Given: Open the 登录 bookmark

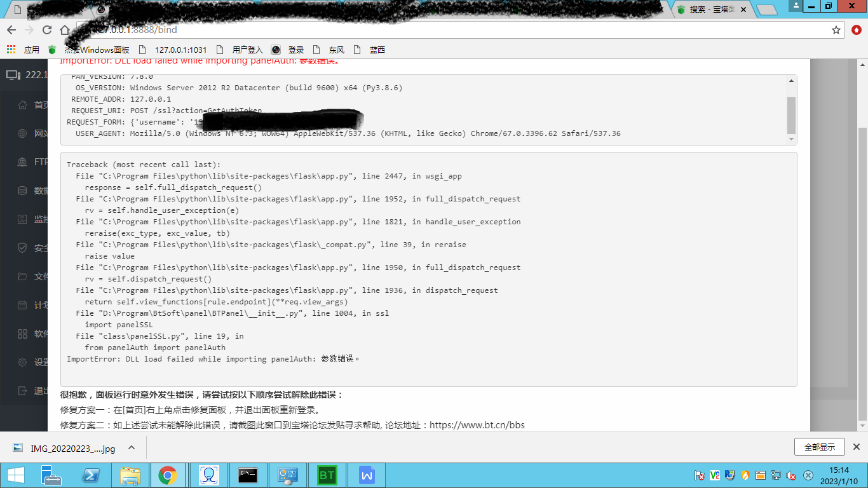Looking at the screenshot, I should [x=287, y=50].
